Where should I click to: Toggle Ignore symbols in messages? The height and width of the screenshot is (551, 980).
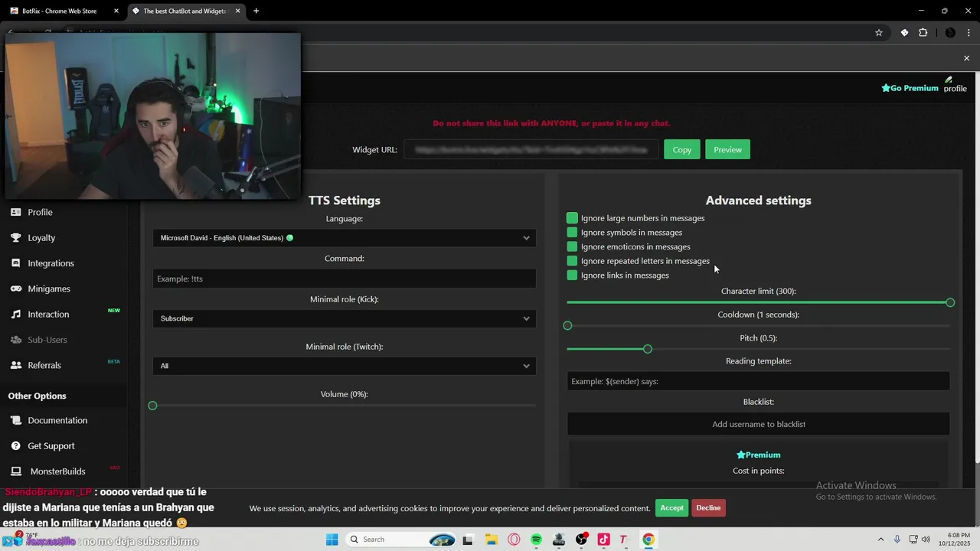572,233
